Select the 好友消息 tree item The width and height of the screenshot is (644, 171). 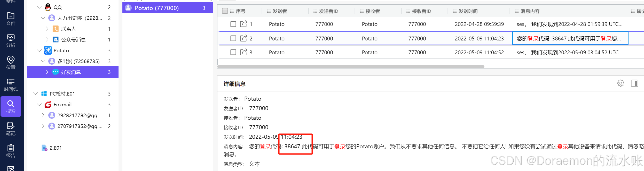click(x=73, y=72)
